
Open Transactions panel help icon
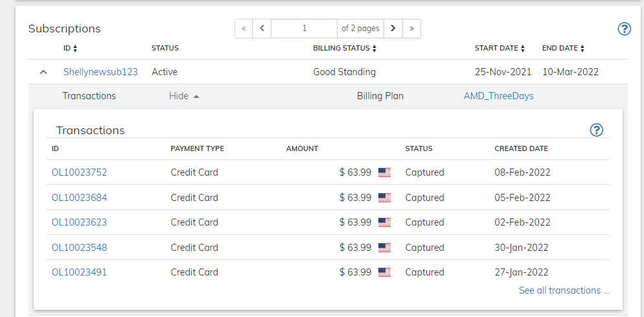click(x=596, y=130)
